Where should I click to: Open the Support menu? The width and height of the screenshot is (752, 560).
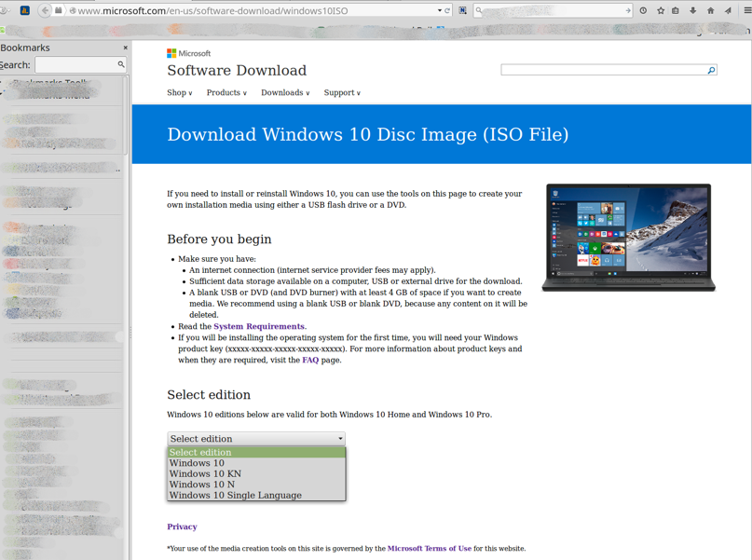(x=342, y=92)
